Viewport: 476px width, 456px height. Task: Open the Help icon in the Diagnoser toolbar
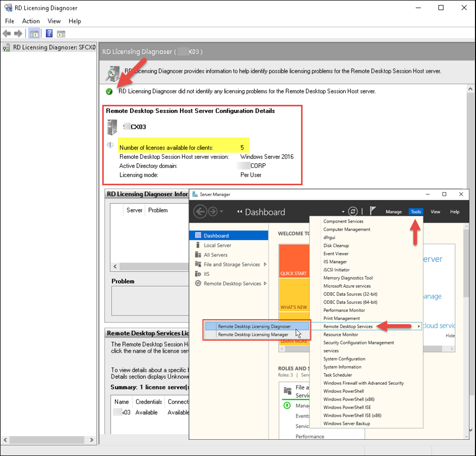tap(49, 34)
